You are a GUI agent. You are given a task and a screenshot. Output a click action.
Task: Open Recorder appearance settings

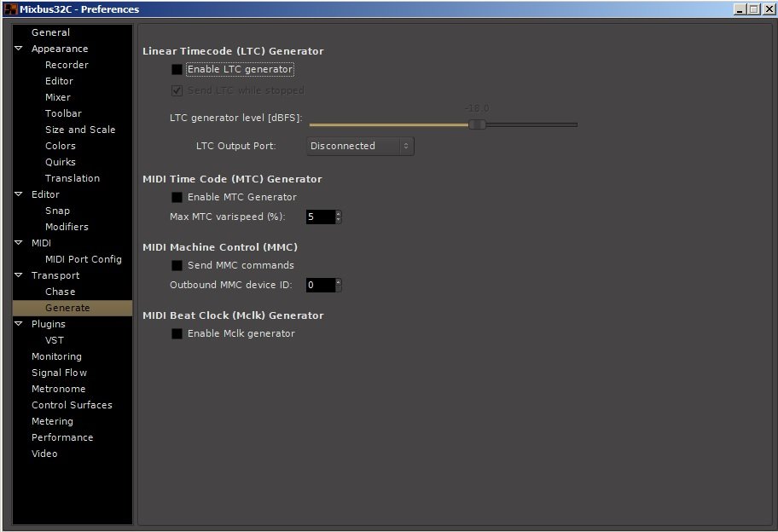tap(67, 65)
